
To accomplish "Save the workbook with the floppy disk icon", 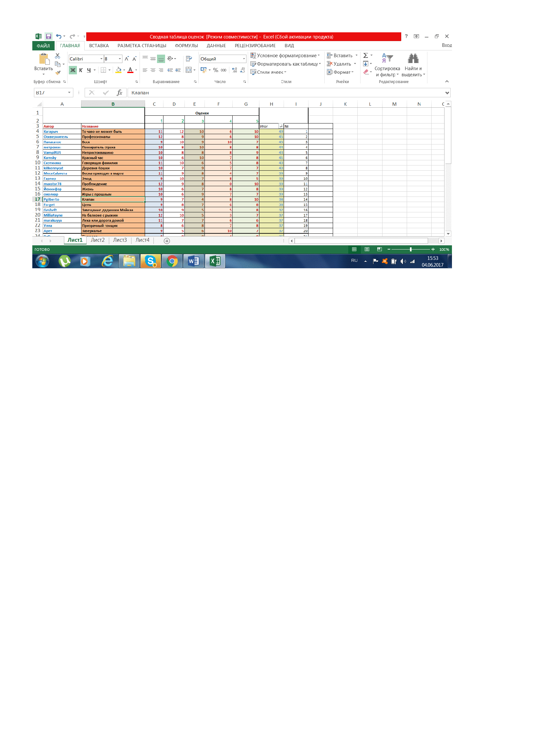I will coord(48,37).
